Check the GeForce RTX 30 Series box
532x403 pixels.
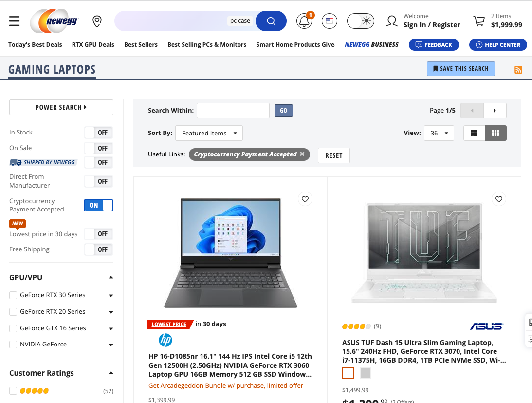[x=13, y=295]
